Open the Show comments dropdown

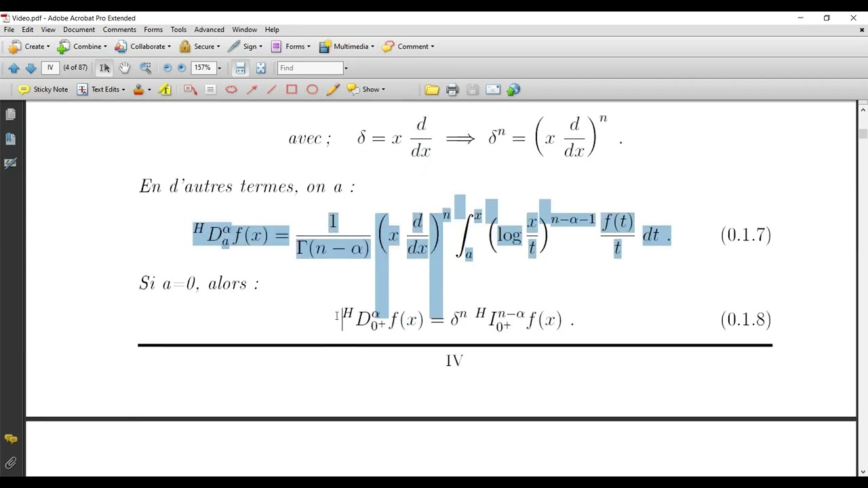[x=366, y=89]
